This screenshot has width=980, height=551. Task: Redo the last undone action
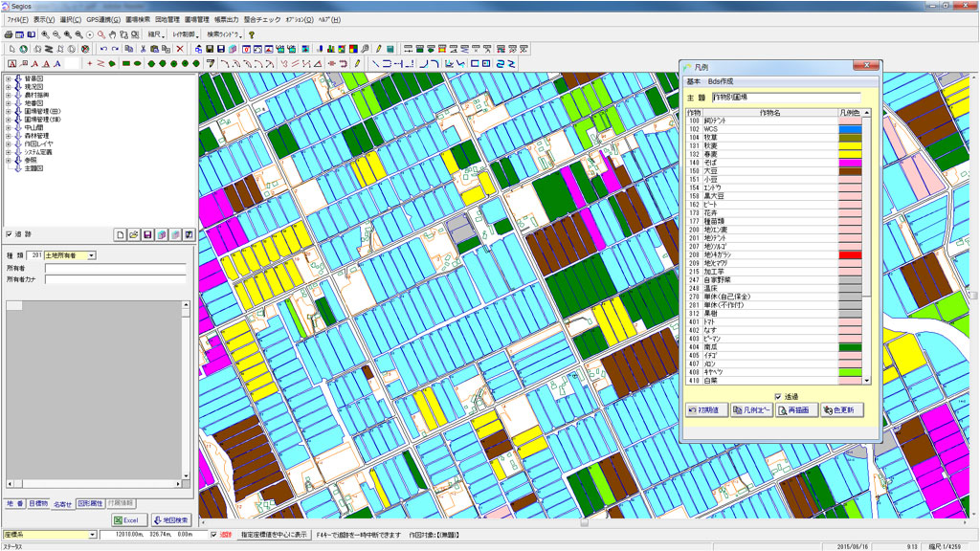pyautogui.click(x=115, y=49)
